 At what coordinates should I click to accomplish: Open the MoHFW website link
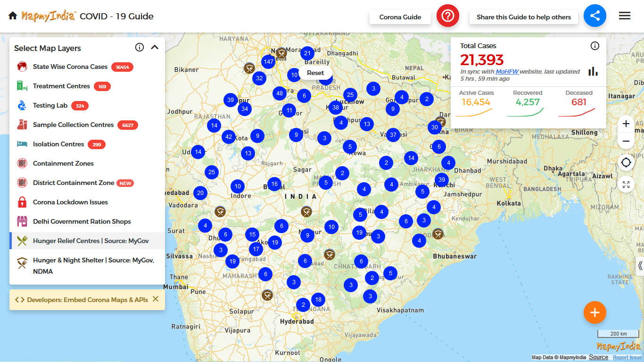click(x=507, y=72)
